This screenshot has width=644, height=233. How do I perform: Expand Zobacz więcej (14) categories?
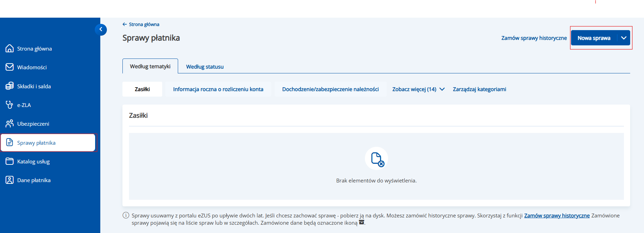(418, 89)
